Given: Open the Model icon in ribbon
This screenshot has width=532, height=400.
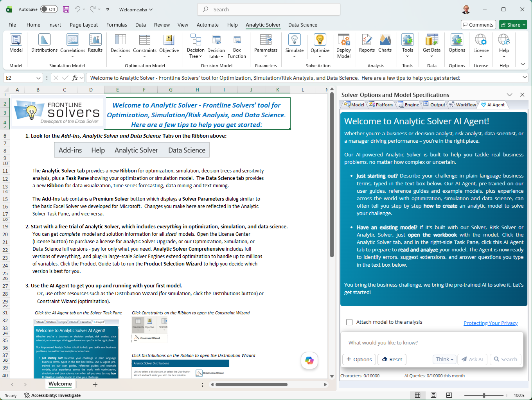Looking at the screenshot, I should [x=16, y=43].
